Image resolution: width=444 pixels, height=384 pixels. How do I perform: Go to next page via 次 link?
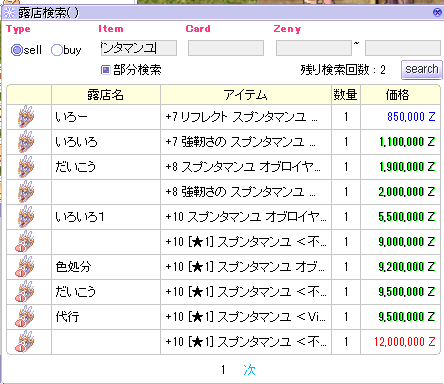click(249, 370)
